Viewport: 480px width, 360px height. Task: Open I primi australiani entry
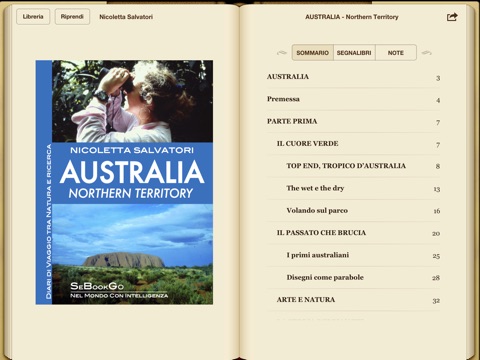click(x=353, y=255)
